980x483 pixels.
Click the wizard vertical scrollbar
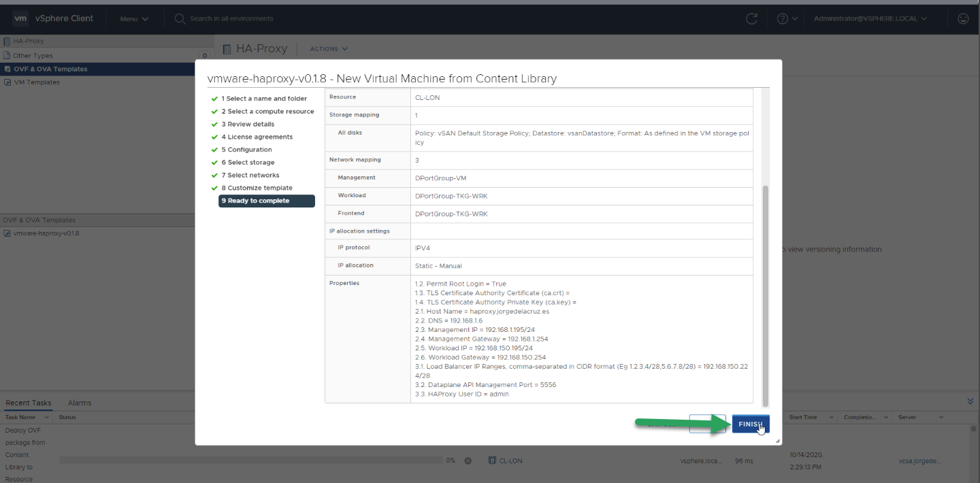click(x=765, y=295)
